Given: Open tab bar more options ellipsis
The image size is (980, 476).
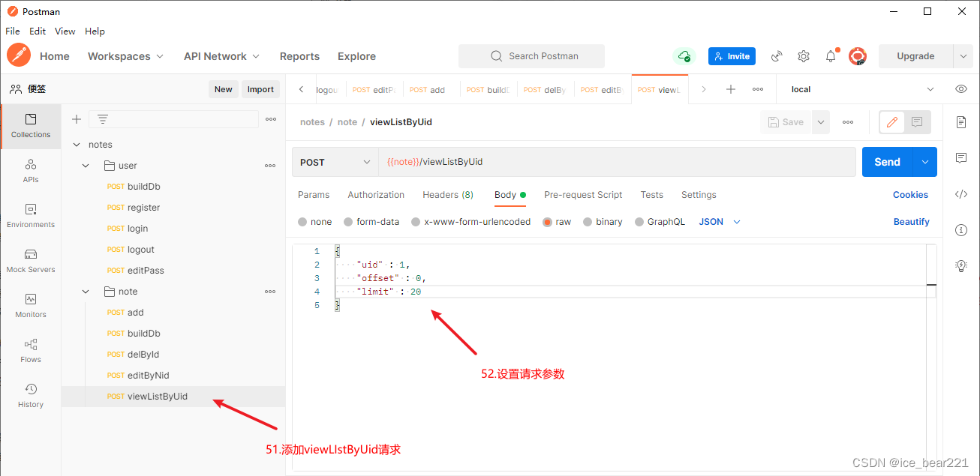Looking at the screenshot, I should coord(758,89).
